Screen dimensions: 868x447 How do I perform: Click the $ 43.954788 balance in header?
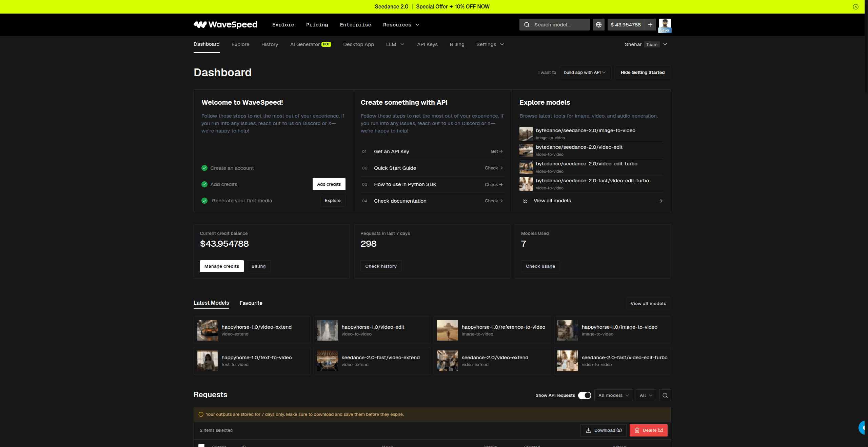(626, 25)
